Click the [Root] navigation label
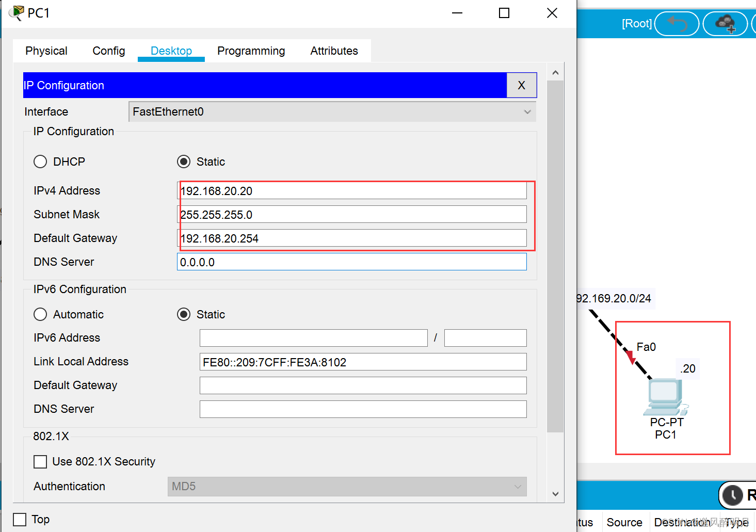Image resolution: width=756 pixels, height=532 pixels. (x=636, y=24)
